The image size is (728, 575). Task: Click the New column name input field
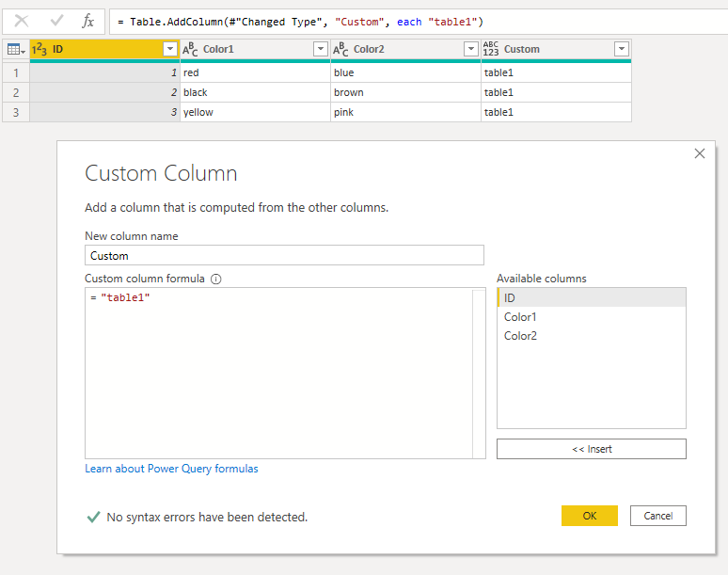284,255
